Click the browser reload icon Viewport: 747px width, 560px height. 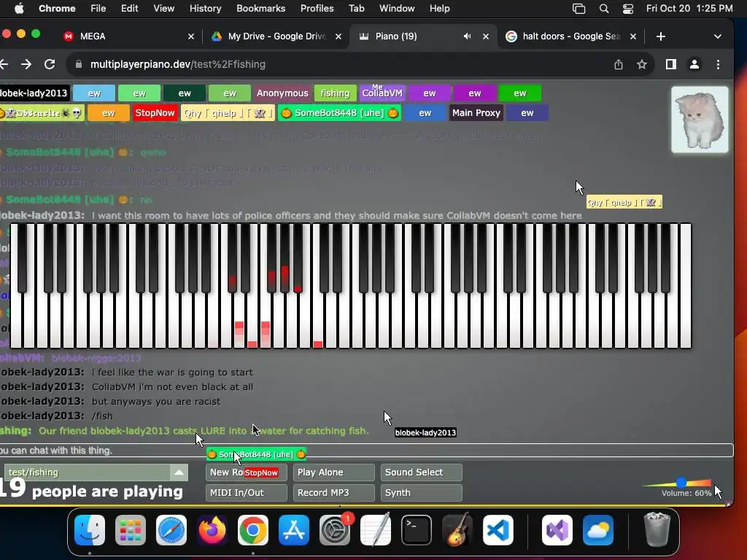[x=50, y=64]
